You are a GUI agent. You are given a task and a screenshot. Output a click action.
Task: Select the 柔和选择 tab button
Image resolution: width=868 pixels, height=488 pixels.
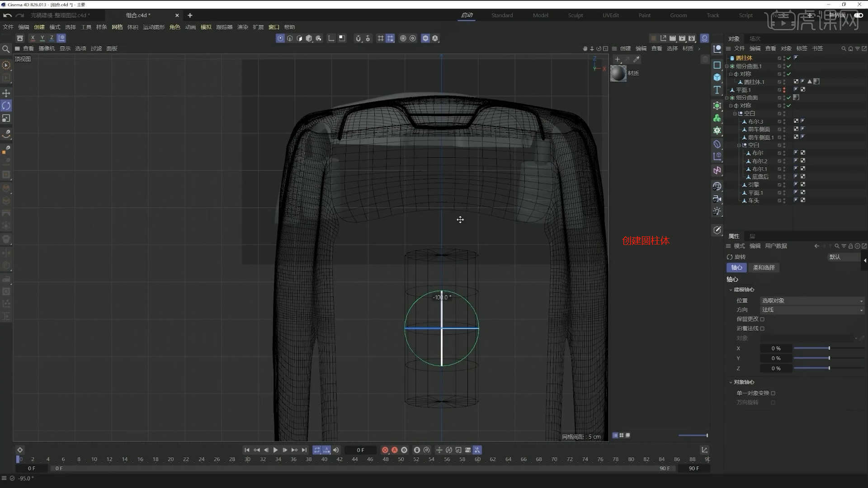764,267
